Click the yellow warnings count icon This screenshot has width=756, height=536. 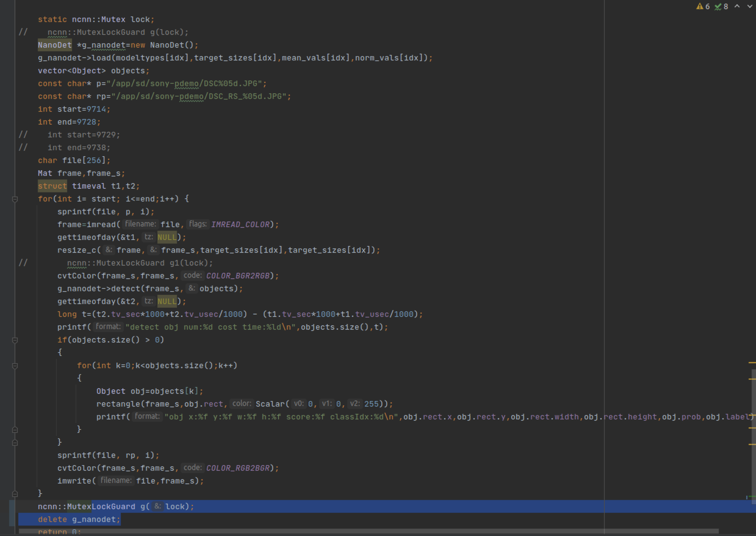click(700, 6)
